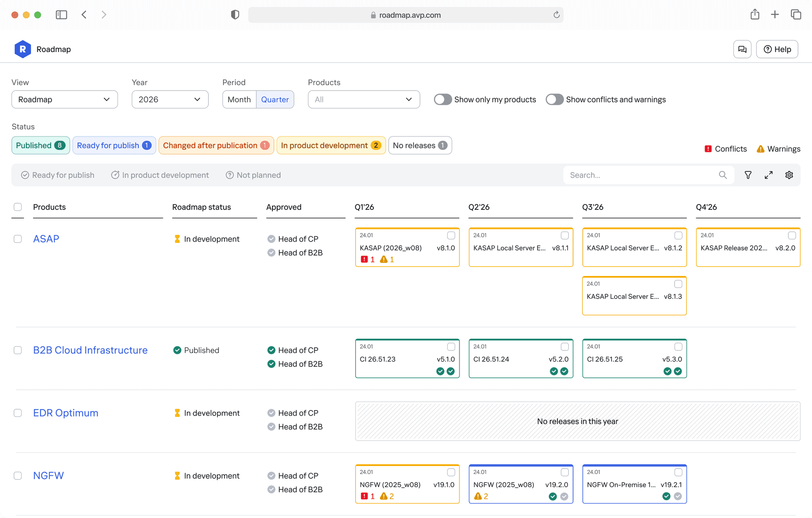Screen dimensions: 812x518
Task: Click inside the search field
Action: 634,175
